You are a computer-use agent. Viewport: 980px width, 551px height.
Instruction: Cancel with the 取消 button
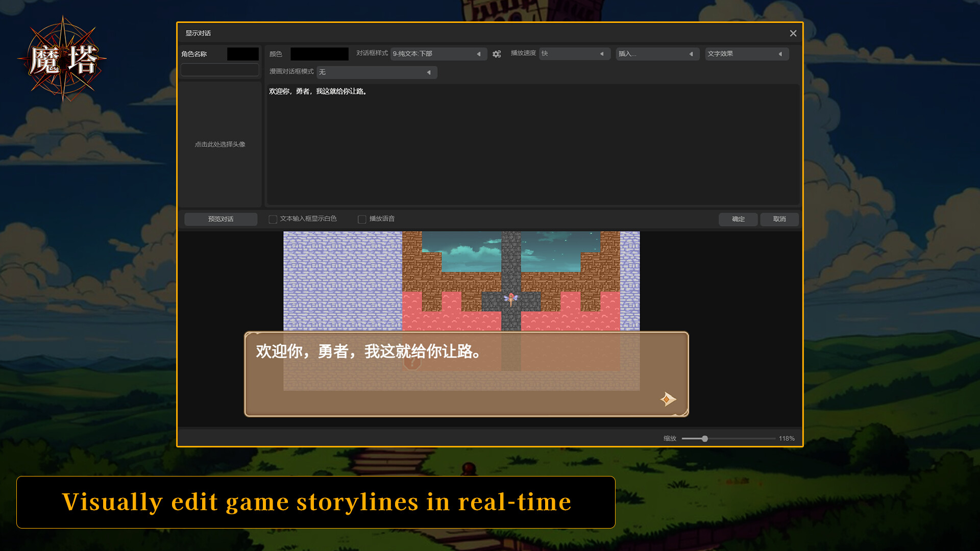coord(779,219)
